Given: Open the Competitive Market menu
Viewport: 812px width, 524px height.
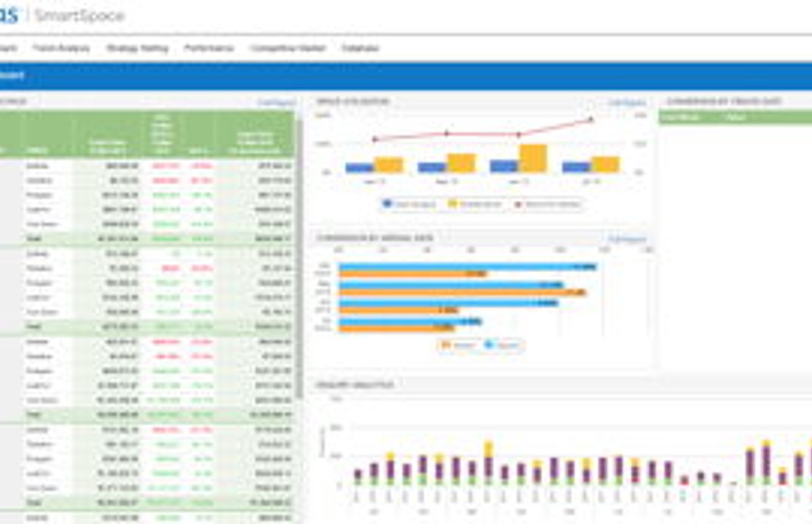Looking at the screenshot, I should (287, 48).
